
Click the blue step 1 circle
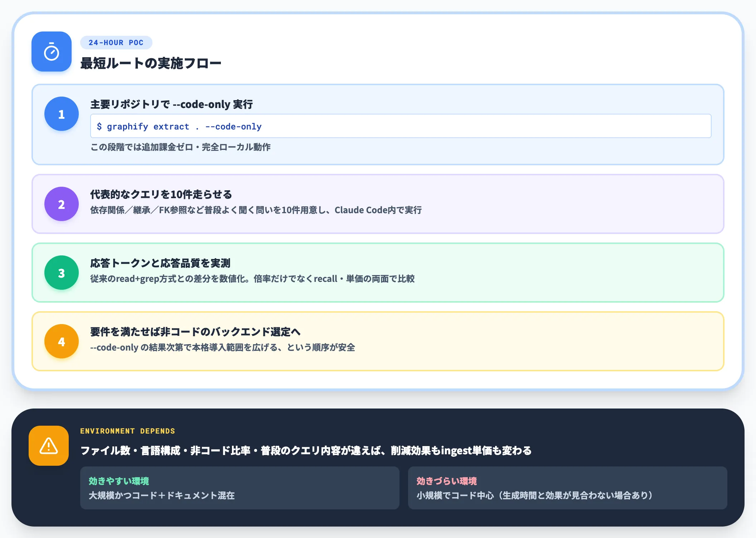point(62,114)
